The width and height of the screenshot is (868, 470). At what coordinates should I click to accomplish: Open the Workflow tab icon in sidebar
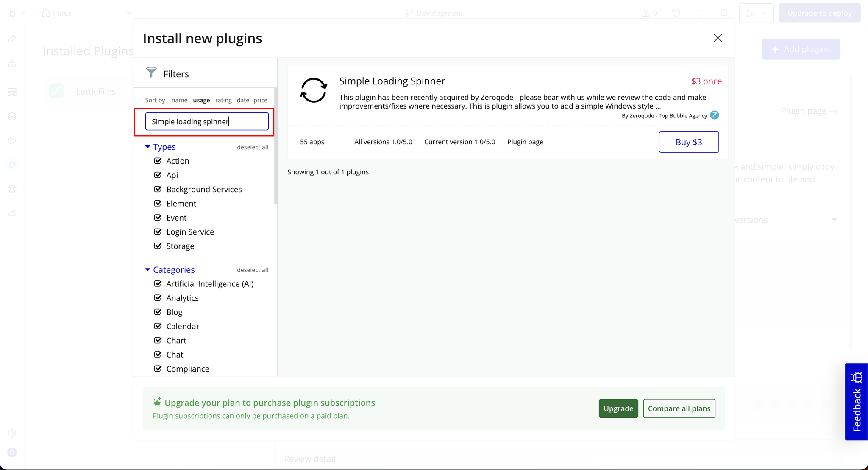[x=12, y=63]
